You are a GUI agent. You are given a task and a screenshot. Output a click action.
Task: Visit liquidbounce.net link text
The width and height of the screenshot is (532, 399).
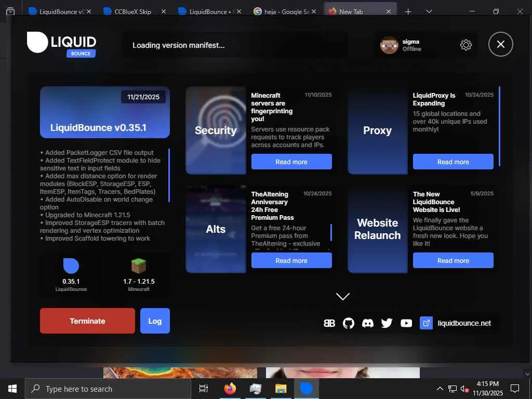(x=464, y=323)
